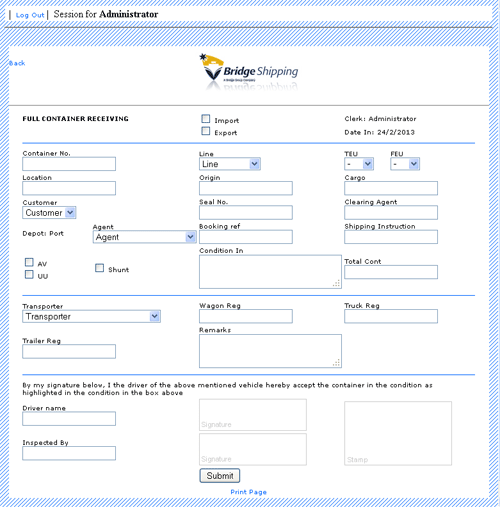Click the Log Out link
500x507 pixels.
(x=30, y=15)
